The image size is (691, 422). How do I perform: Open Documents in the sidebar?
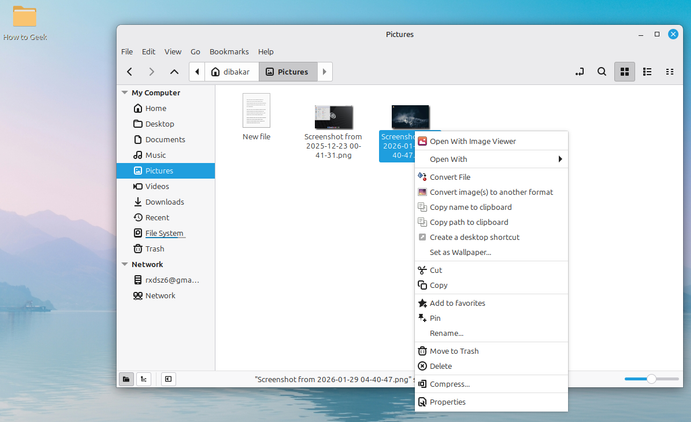click(166, 140)
